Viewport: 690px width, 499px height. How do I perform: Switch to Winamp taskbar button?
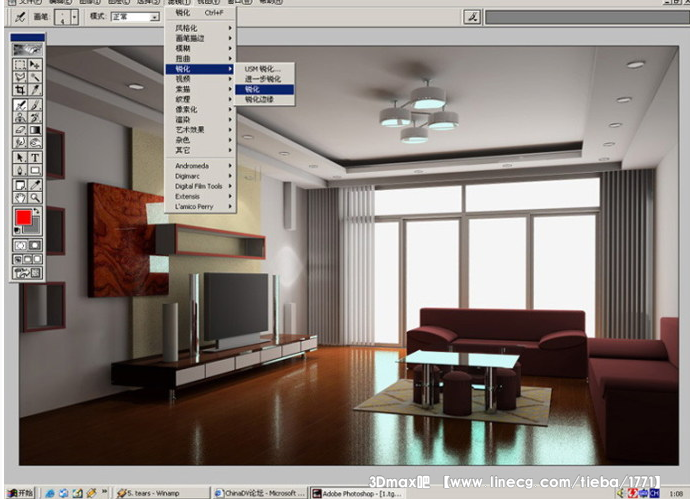point(161,493)
